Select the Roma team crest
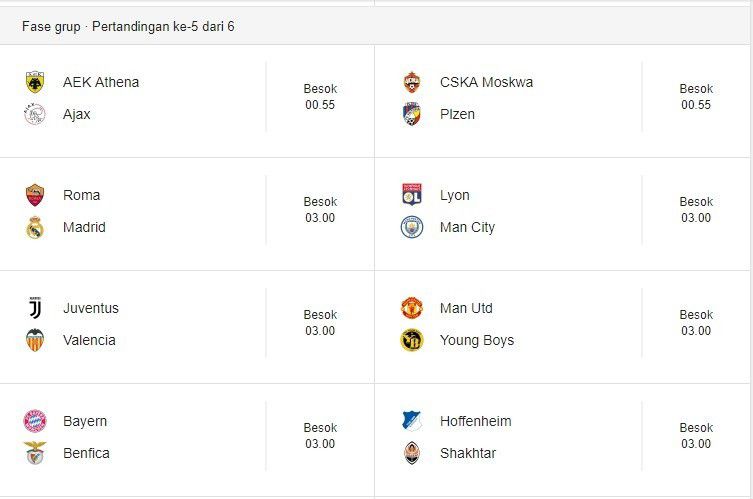Image resolution: width=753 pixels, height=499 pixels. 35,195
